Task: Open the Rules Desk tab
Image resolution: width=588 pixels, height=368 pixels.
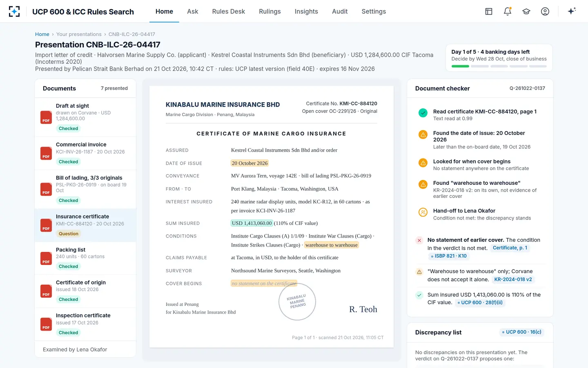Action: (x=229, y=11)
